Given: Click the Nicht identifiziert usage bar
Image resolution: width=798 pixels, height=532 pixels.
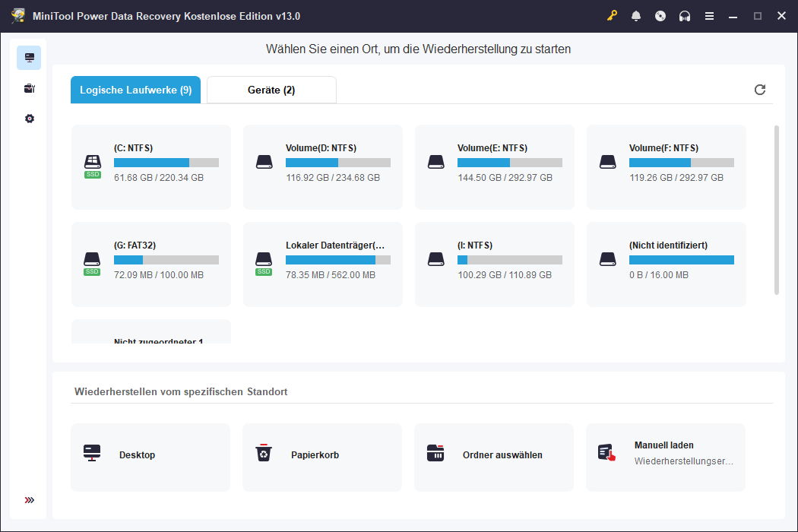Looking at the screenshot, I should (682, 260).
